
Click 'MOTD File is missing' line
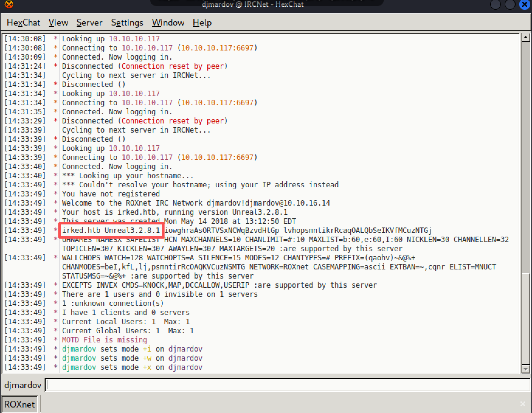104,340
